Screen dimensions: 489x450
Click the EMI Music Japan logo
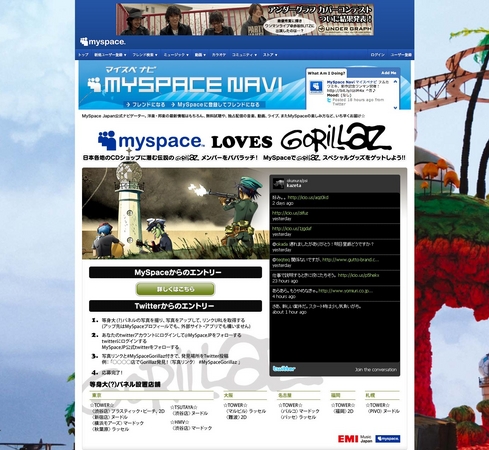[x=355, y=439]
